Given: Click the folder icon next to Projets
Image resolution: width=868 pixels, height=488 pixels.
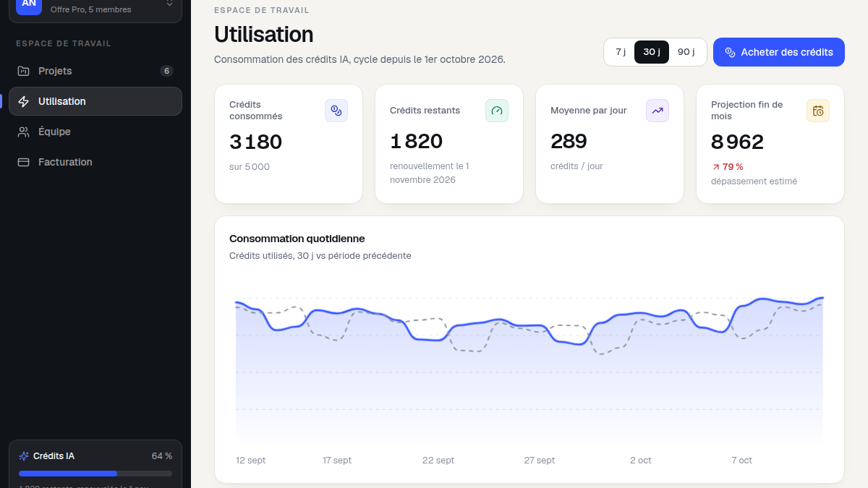Looking at the screenshot, I should [x=24, y=71].
